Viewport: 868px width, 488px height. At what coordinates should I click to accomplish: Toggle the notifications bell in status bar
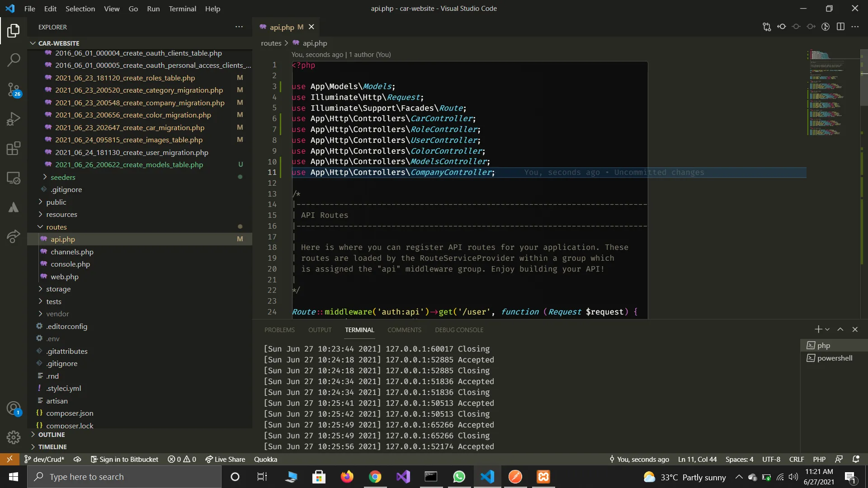[856, 459]
